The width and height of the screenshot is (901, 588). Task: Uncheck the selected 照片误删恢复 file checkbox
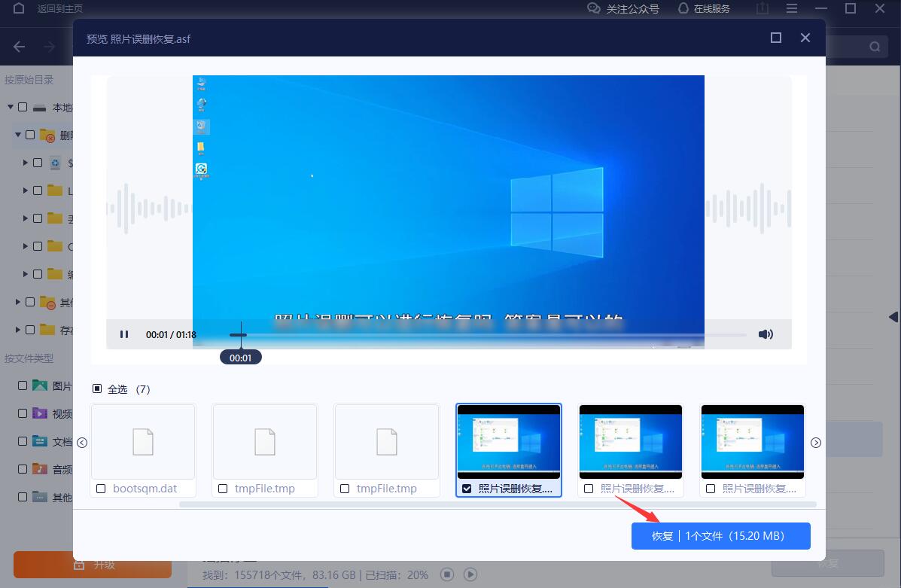click(x=467, y=489)
